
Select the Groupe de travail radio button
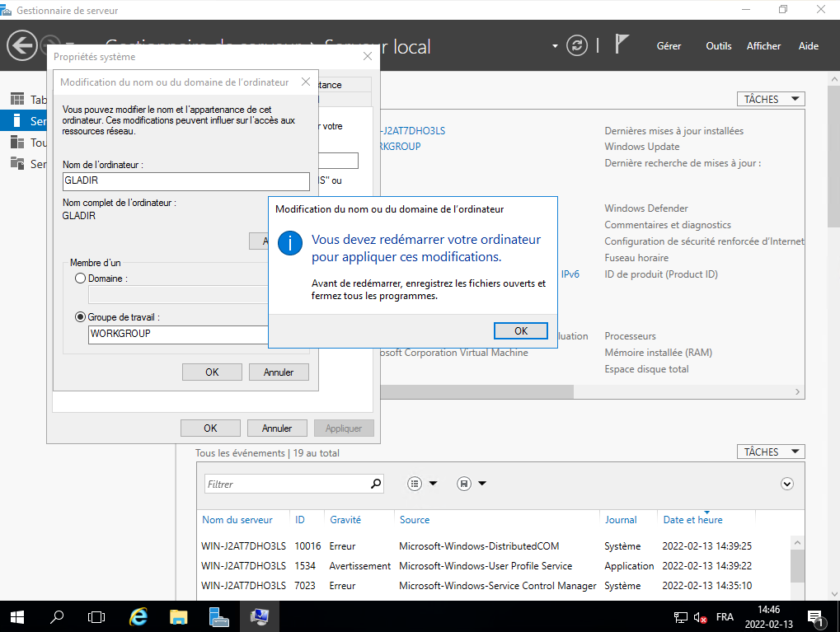coord(80,316)
